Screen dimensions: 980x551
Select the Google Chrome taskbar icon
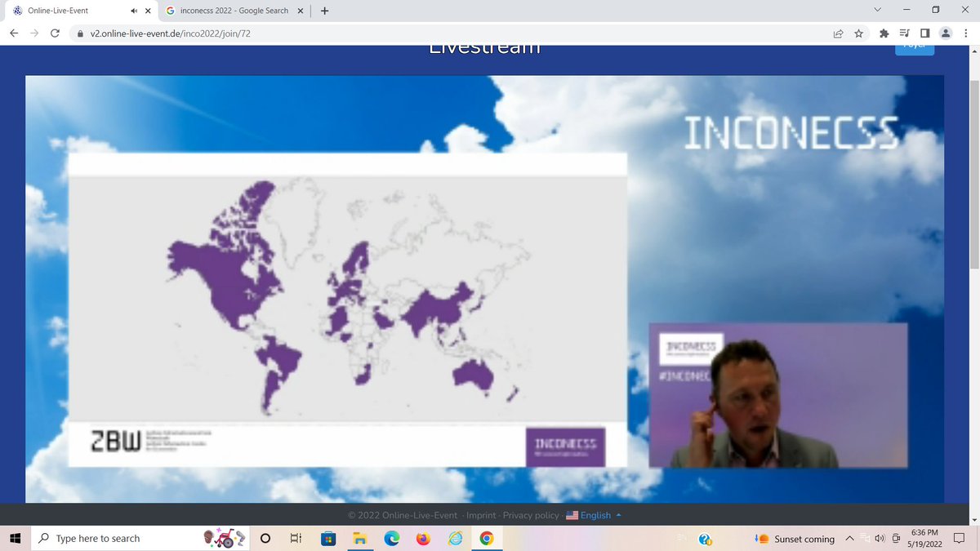(486, 539)
